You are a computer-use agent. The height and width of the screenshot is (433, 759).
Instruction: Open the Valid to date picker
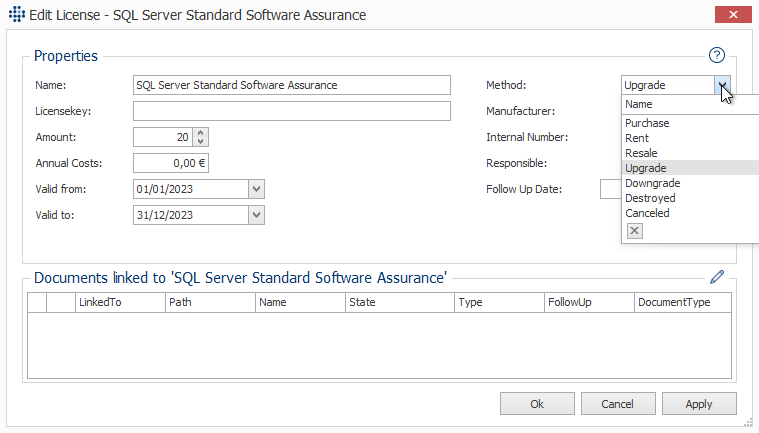257,215
